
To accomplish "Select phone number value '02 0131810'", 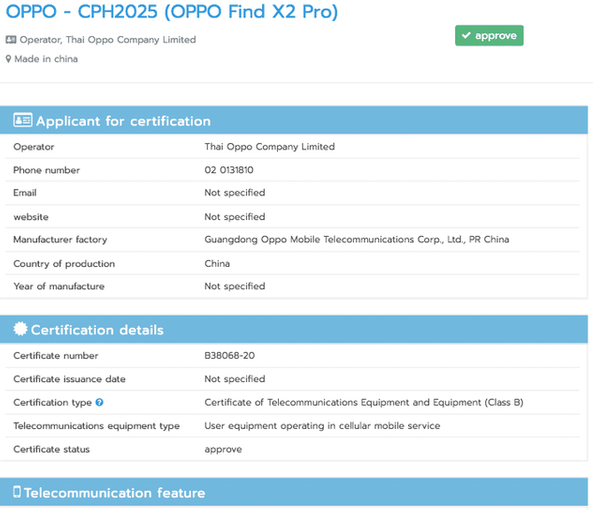I will pyautogui.click(x=229, y=170).
